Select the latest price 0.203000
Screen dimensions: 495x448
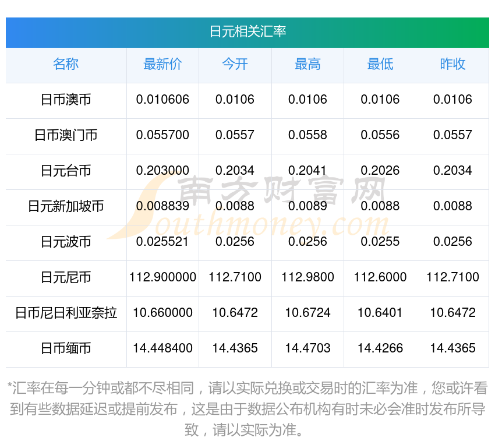point(162,171)
